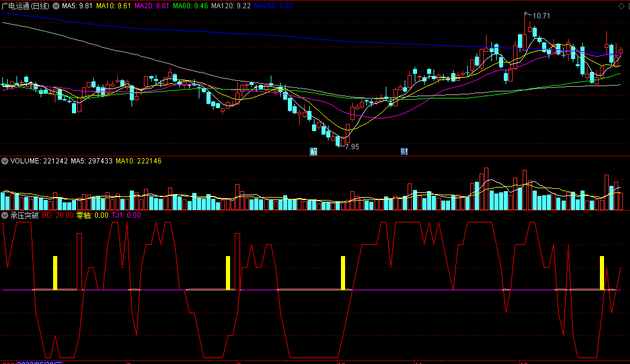This screenshot has width=630, height=364.
Task: Click the TJ1: 0.00 value label
Action: (126, 215)
